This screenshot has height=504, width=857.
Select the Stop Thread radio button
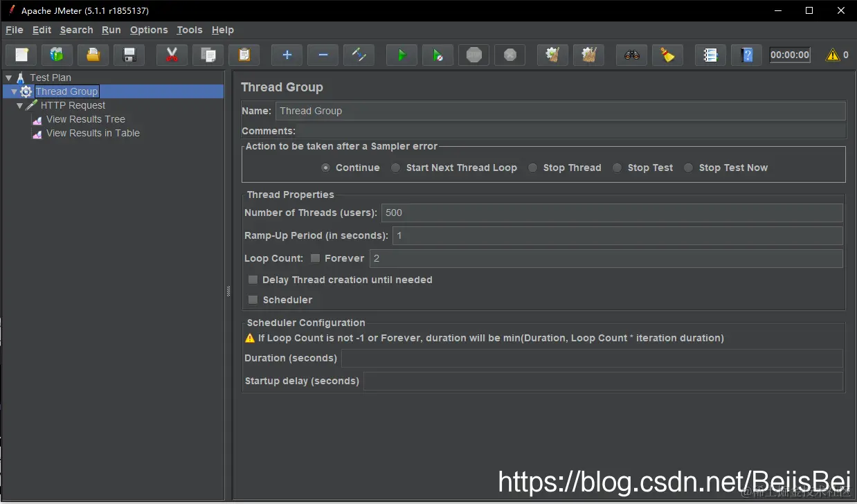(532, 168)
